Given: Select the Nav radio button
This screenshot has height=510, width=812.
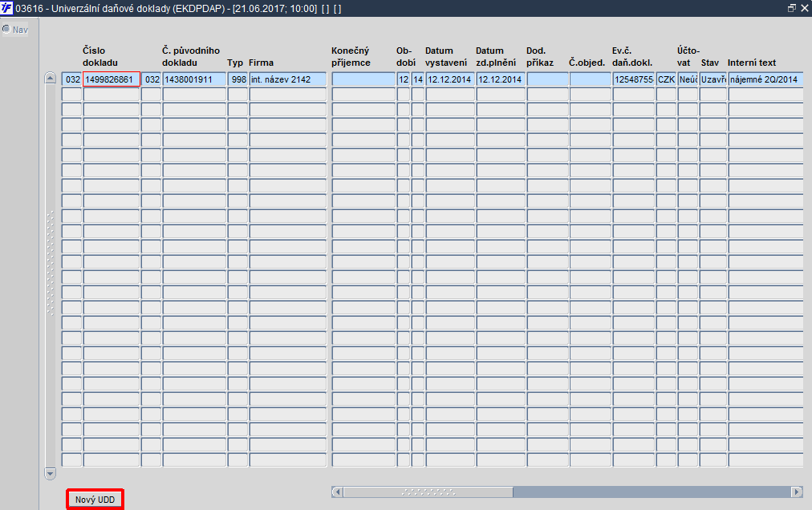Looking at the screenshot, I should 6,30.
